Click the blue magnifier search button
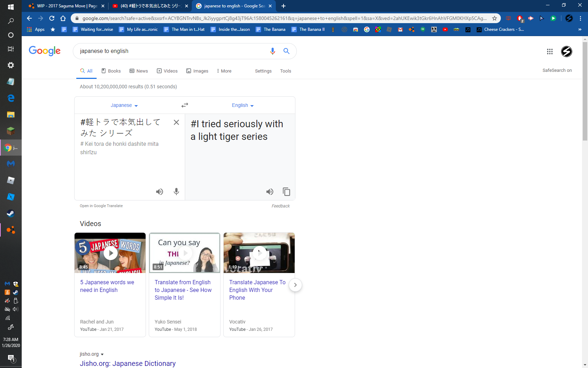This screenshot has height=368, width=588. pos(286,51)
